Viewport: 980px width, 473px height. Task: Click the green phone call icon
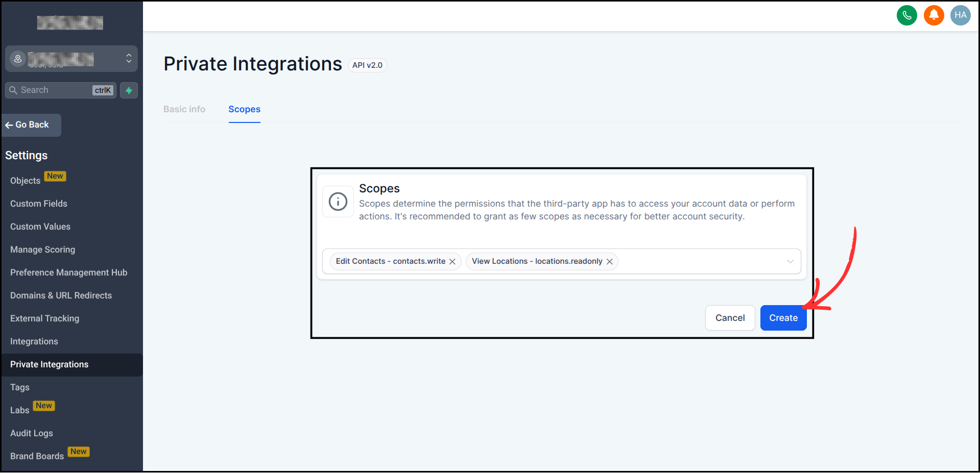[907, 15]
